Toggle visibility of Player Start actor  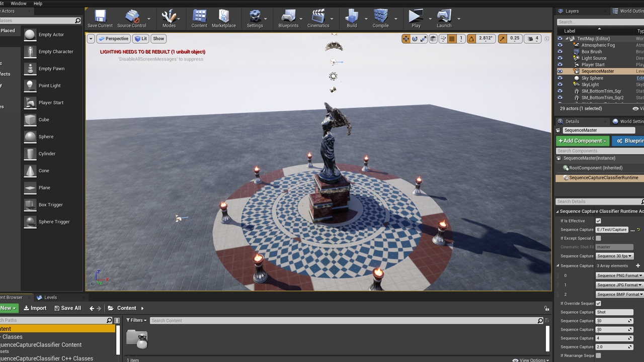[560, 65]
